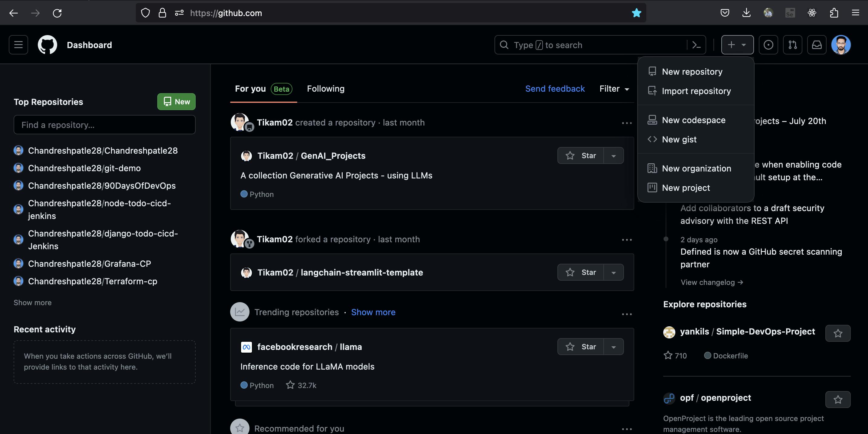
Task: Open Chandreshpatle28/Grafana-CP repository
Action: (x=89, y=264)
